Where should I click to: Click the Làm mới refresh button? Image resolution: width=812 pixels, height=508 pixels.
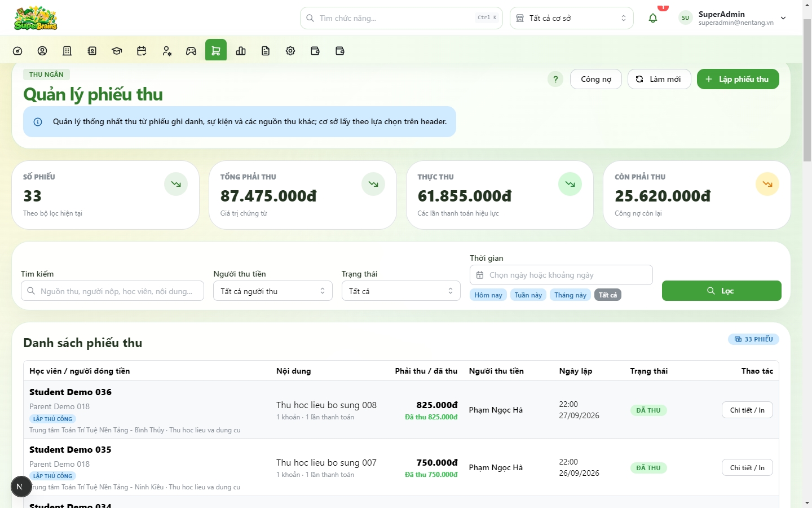(x=659, y=79)
